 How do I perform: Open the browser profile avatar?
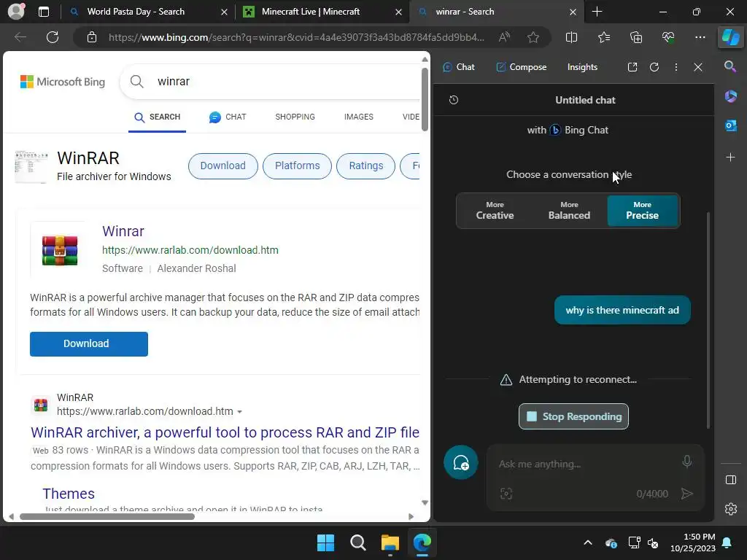point(16,12)
